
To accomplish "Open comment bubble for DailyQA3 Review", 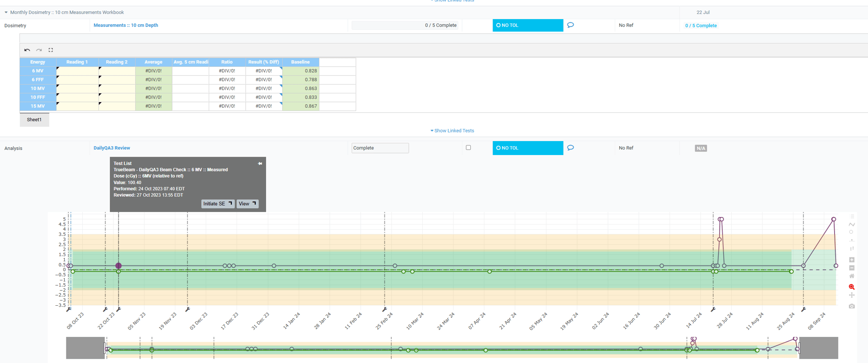I will pos(570,148).
